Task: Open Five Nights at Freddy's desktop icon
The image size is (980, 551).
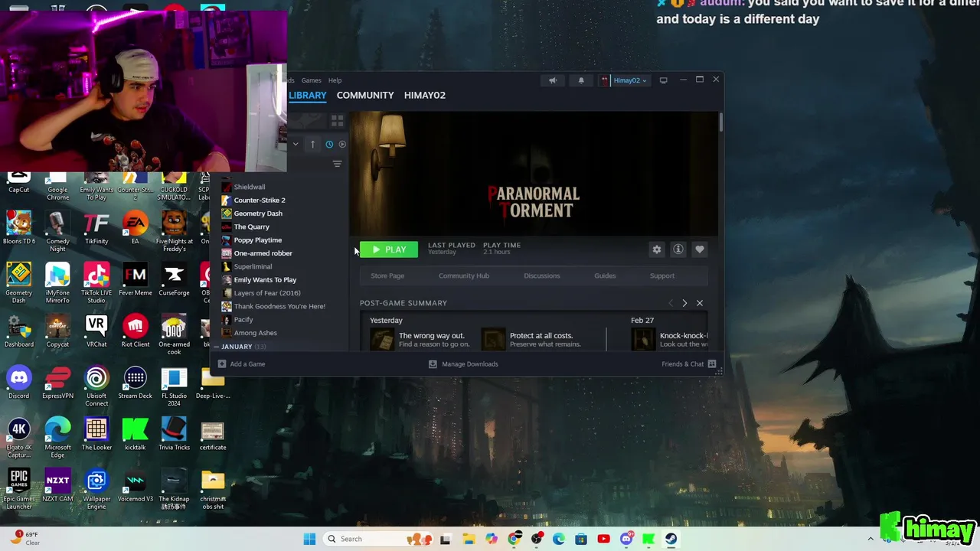Action: [x=174, y=232]
